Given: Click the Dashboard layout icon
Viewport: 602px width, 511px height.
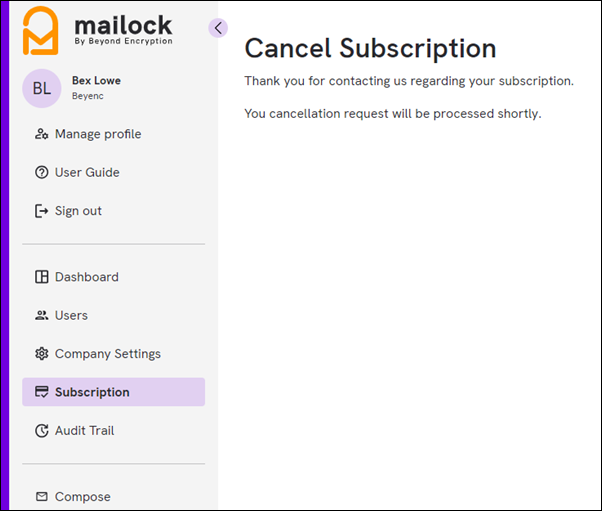Looking at the screenshot, I should 41,277.
